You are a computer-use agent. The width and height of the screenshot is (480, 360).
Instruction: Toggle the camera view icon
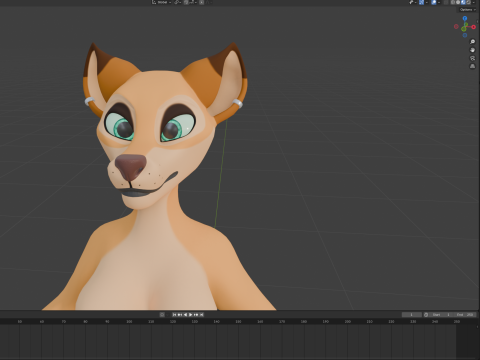[x=472, y=58]
